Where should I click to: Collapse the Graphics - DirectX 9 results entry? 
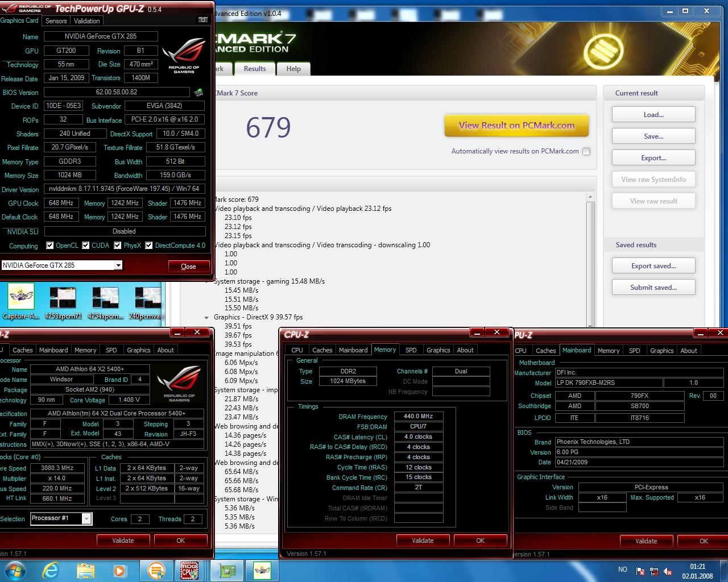(206, 317)
